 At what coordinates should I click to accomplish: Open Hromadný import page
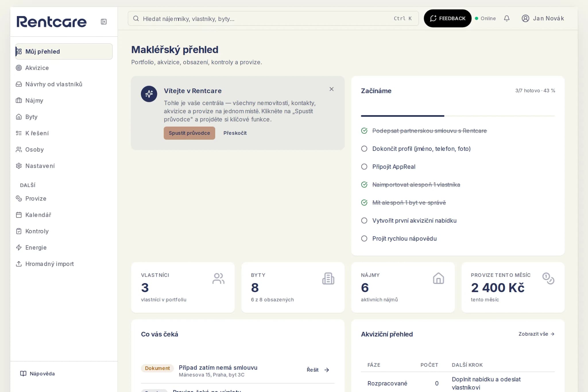64,264
